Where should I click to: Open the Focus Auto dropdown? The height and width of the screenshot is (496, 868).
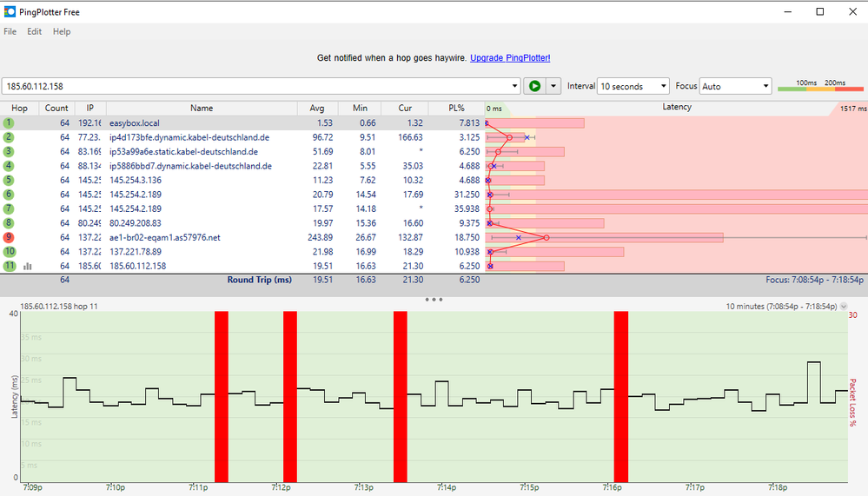(736, 86)
